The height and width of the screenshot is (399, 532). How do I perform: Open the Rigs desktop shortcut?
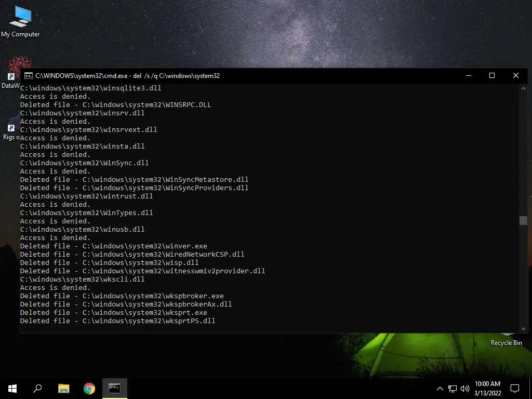[x=11, y=128]
